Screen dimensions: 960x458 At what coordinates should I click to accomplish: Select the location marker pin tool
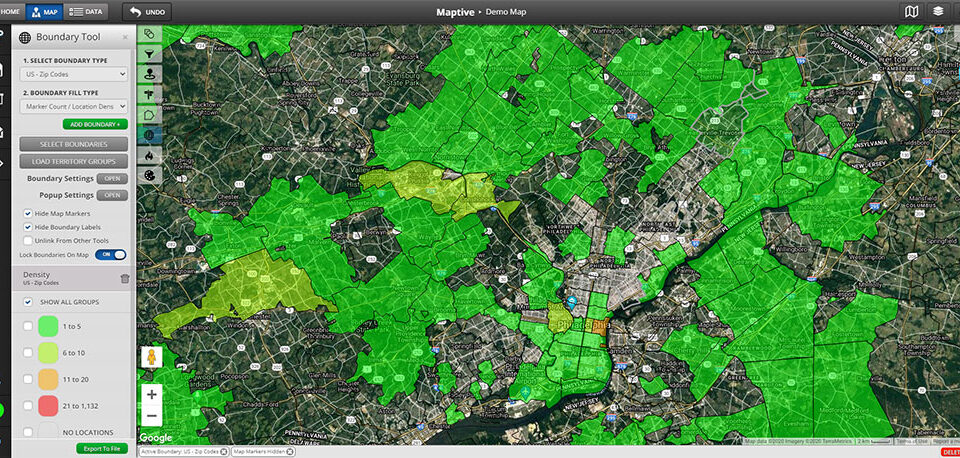[x=149, y=75]
